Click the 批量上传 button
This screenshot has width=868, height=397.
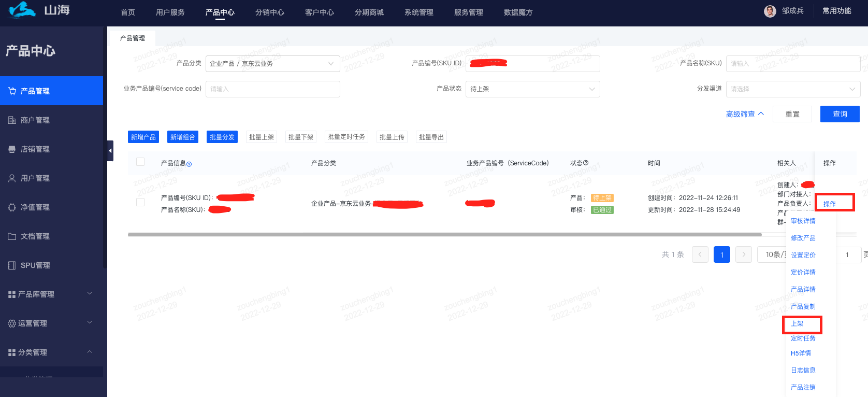[x=392, y=137]
